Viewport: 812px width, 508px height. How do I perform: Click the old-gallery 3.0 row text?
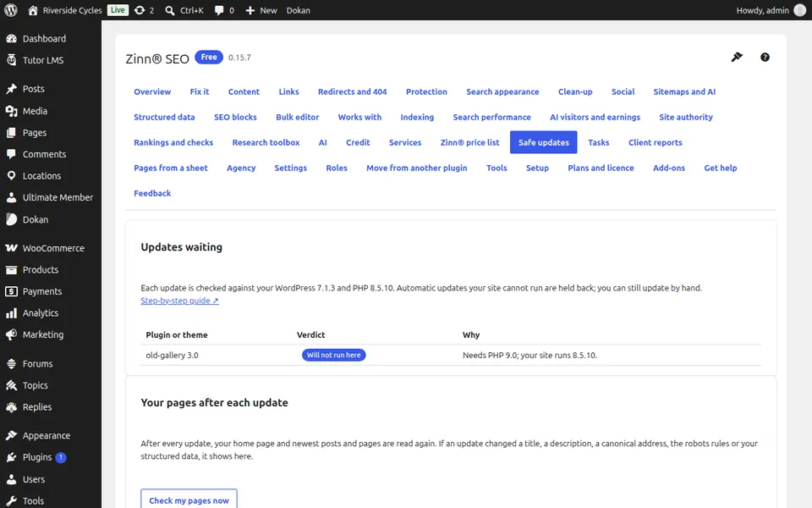click(x=172, y=355)
